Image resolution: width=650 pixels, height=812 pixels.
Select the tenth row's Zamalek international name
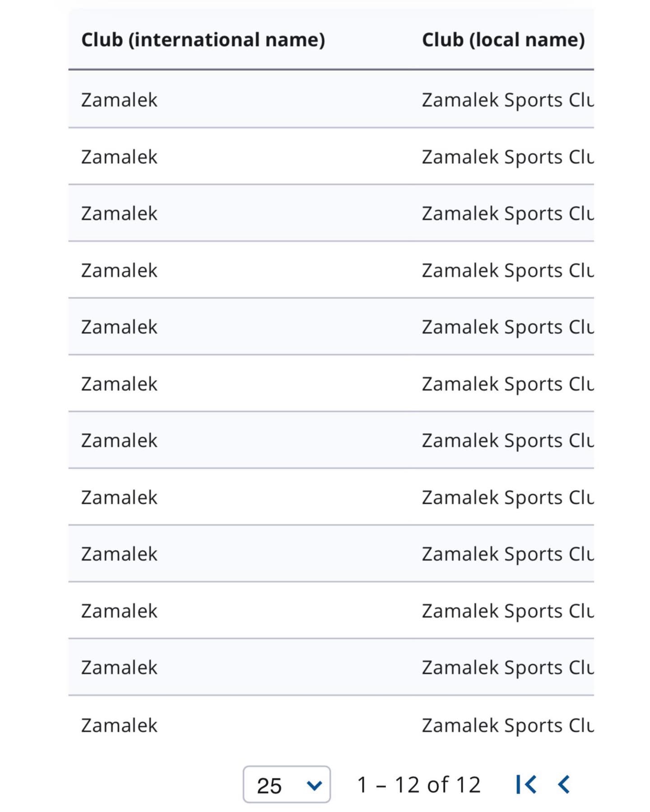pos(120,611)
